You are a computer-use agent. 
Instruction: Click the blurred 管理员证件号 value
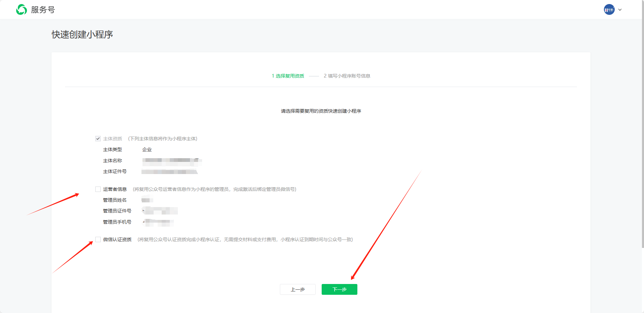pos(160,211)
